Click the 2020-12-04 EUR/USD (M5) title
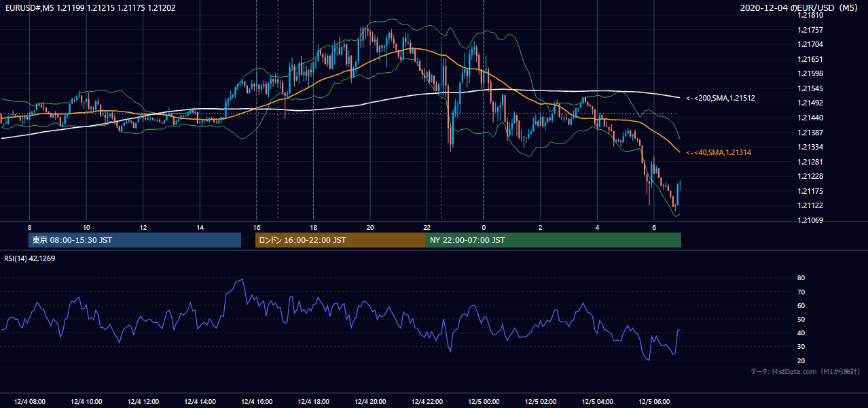This screenshot has width=868, height=408. click(x=799, y=8)
